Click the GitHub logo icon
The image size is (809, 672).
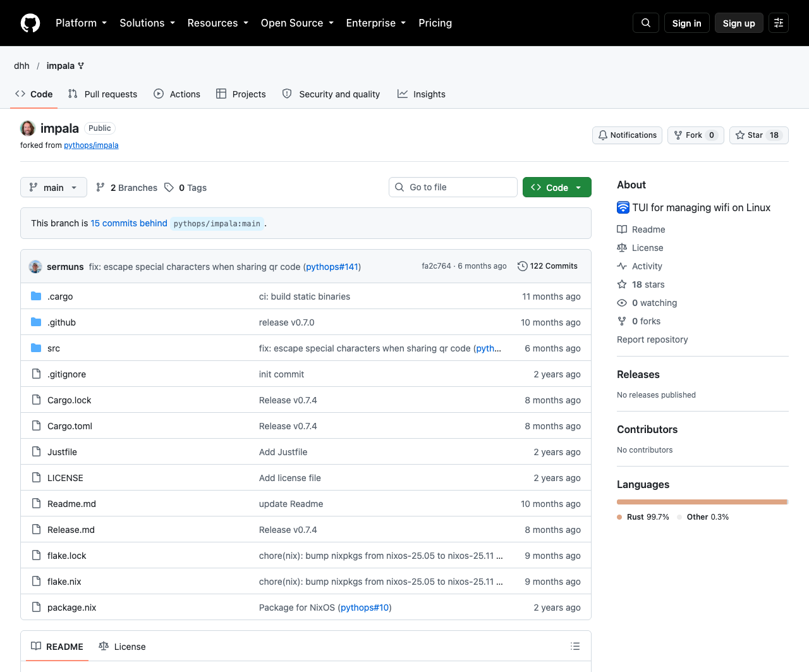30,23
